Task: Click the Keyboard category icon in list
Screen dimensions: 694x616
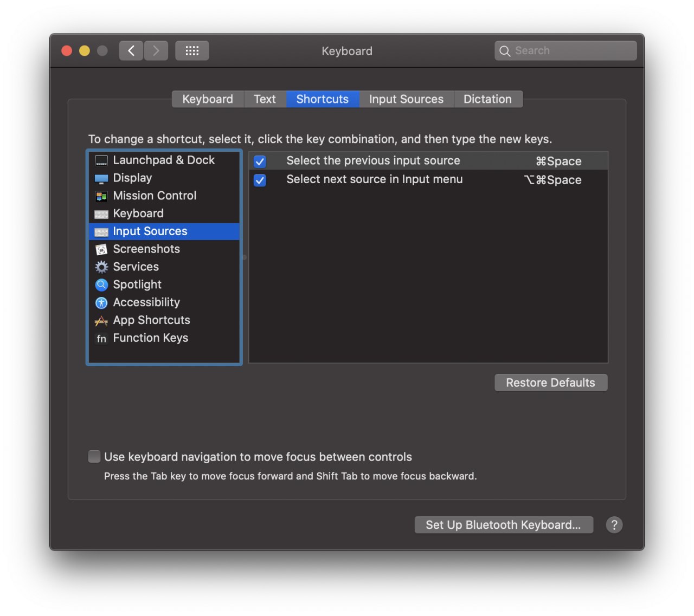Action: (101, 215)
